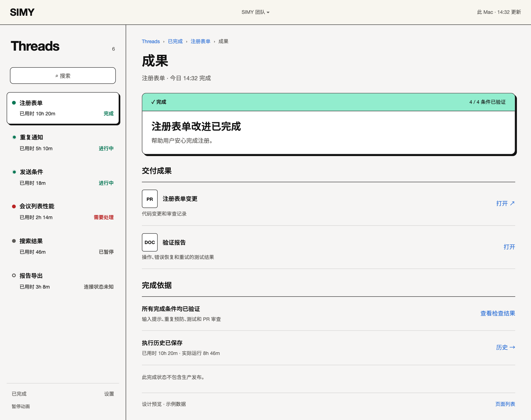Click 已暂停 status label

106,252
